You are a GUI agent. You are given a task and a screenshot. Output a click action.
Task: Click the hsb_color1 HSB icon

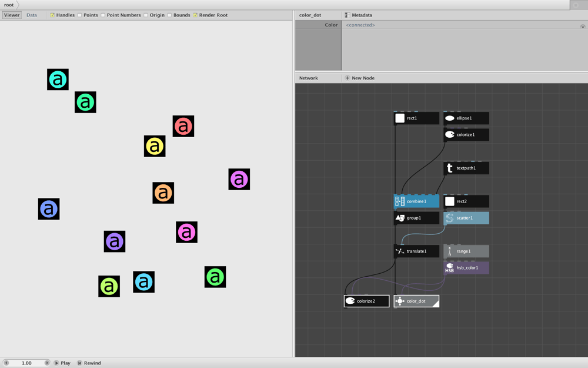[x=449, y=268]
